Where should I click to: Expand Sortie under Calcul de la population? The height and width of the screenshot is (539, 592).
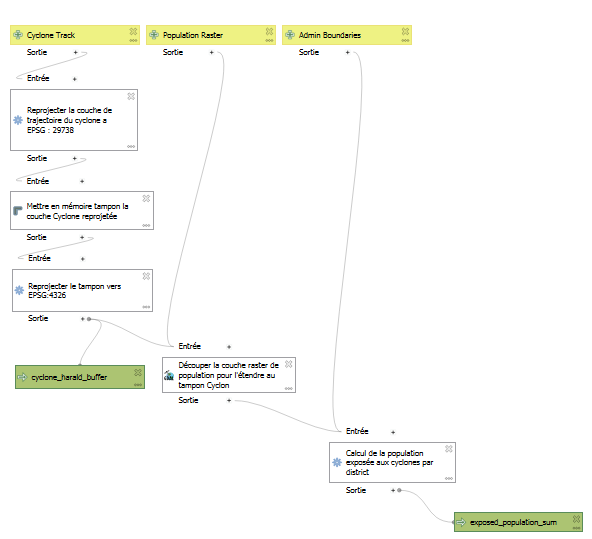point(393,490)
